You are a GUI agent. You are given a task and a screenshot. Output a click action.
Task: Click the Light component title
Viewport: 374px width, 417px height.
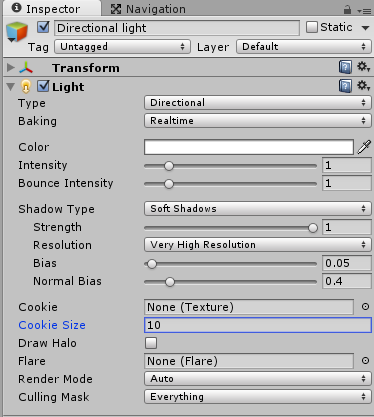click(68, 87)
